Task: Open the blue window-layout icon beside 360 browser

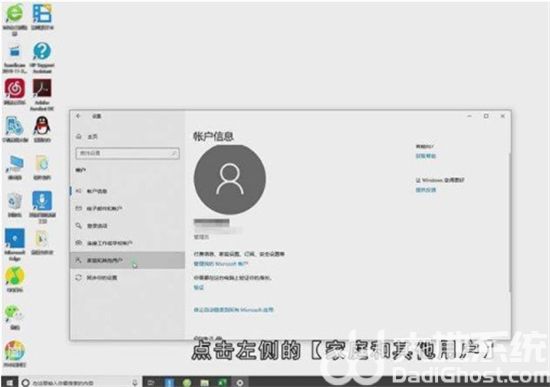Action: coord(42,14)
